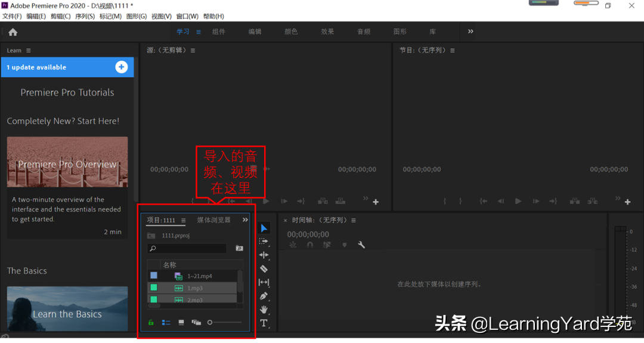This screenshot has width=644, height=343.
Task: Open Learn panel hamburger menu
Action: point(29,51)
